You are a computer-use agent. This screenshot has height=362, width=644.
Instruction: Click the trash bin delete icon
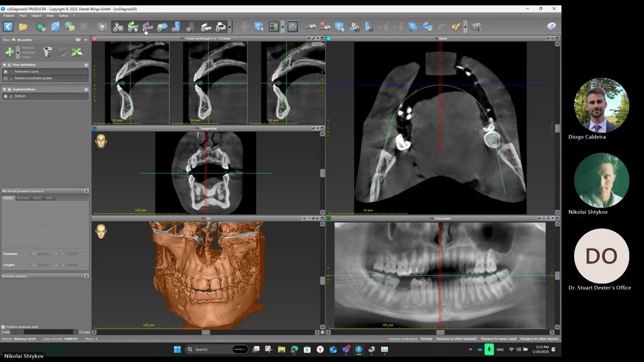click(47, 52)
